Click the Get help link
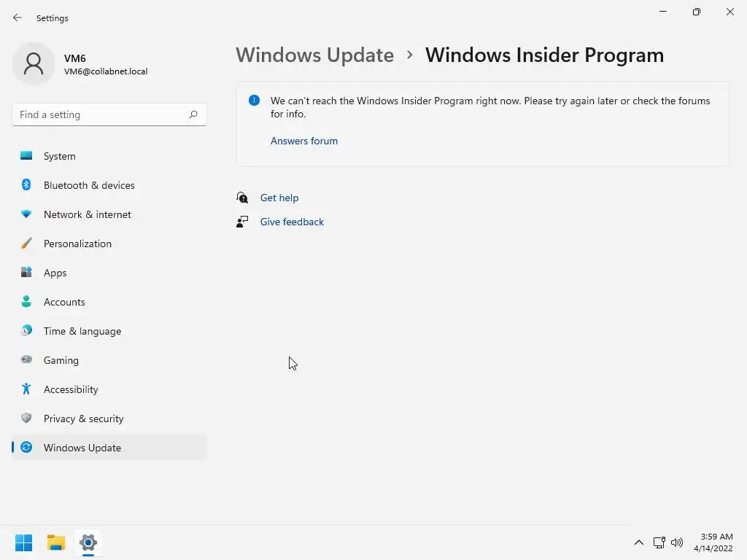 (x=279, y=198)
